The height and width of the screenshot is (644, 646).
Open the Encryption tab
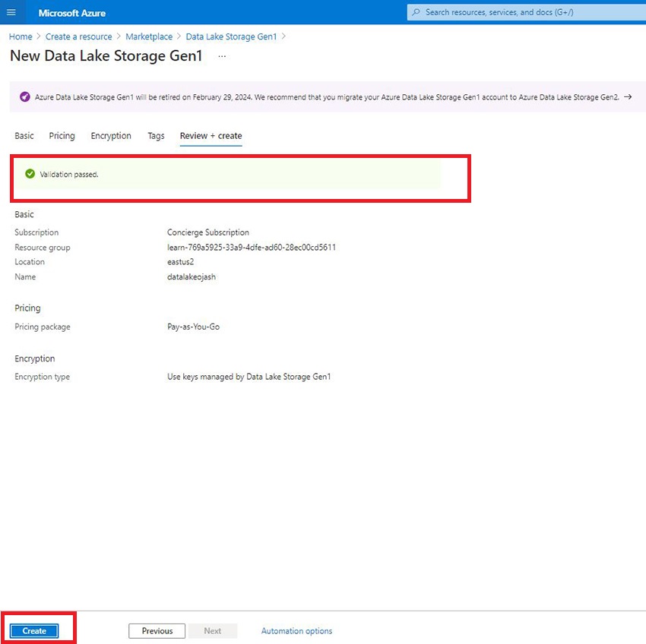(111, 136)
